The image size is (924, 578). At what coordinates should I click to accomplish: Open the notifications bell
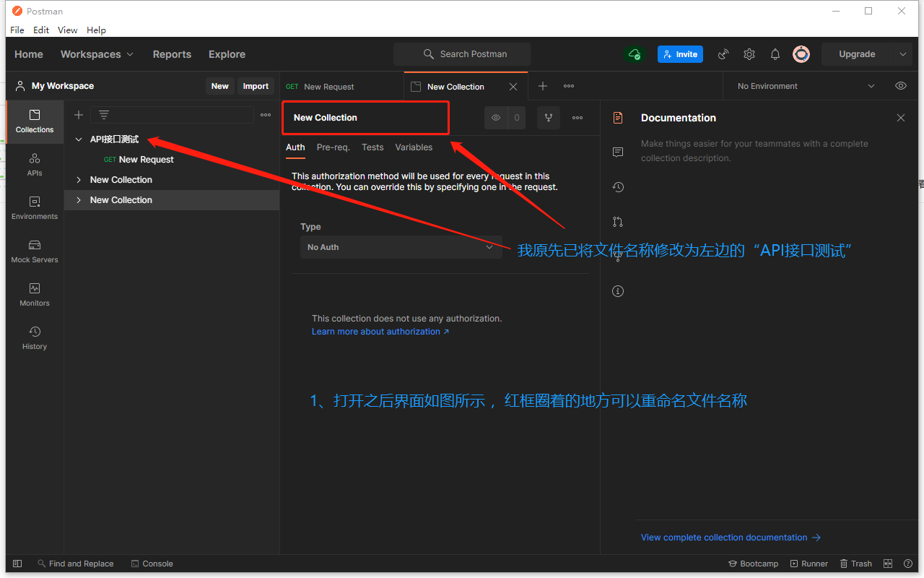(775, 54)
